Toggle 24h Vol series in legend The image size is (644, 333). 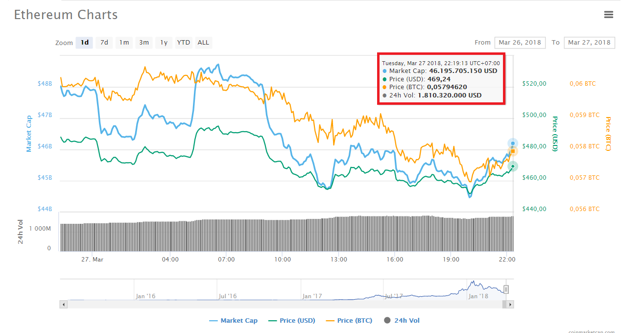[x=402, y=321]
